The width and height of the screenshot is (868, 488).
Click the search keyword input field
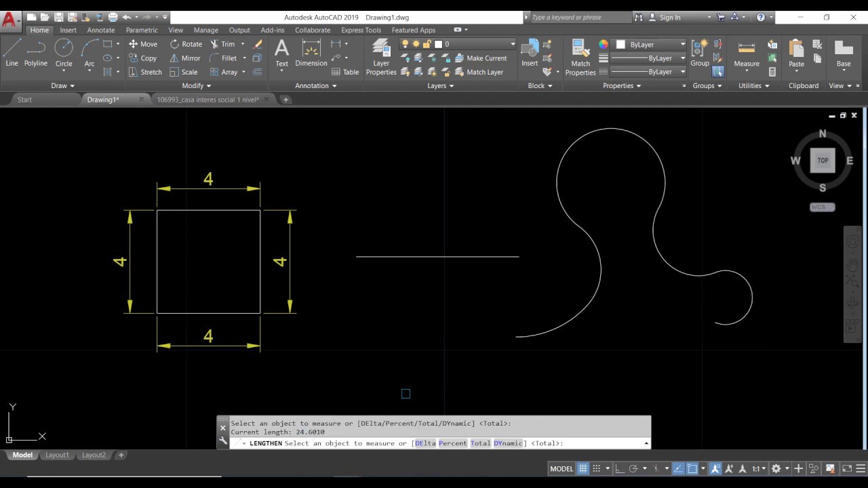[x=580, y=18]
